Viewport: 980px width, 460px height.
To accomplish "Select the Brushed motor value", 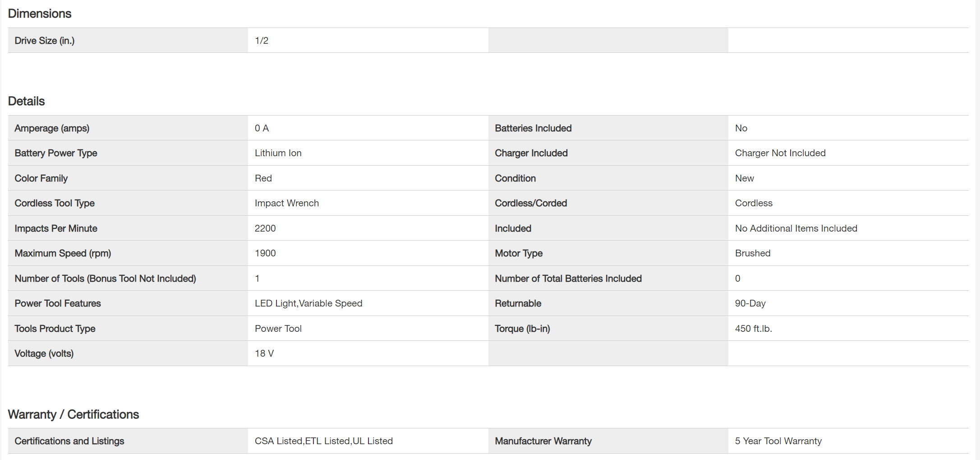I will 753,253.
